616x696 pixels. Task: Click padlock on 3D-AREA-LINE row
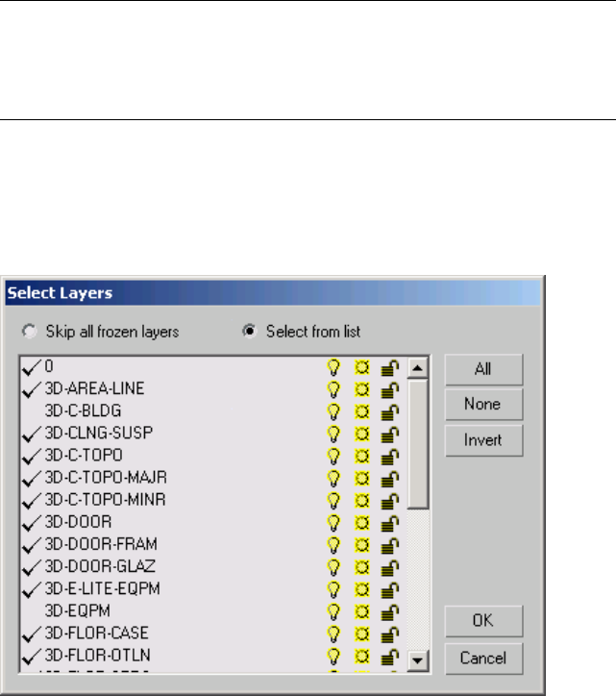pos(389,390)
